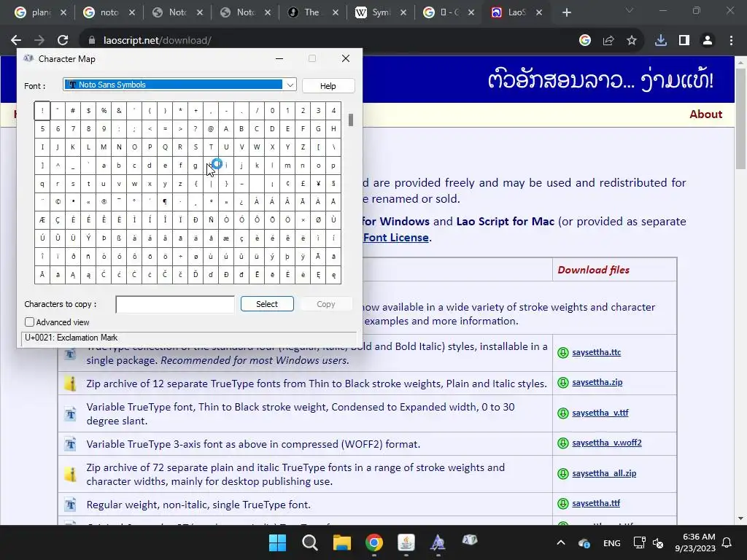This screenshot has height=560, width=747.
Task: Click the Help button in Character Map
Action: point(328,86)
